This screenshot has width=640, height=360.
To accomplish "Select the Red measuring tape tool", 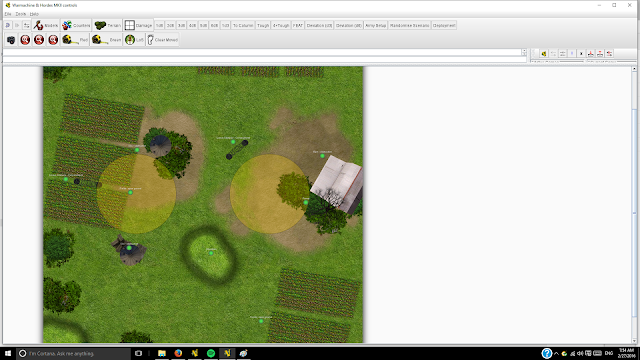I will 75,40.
